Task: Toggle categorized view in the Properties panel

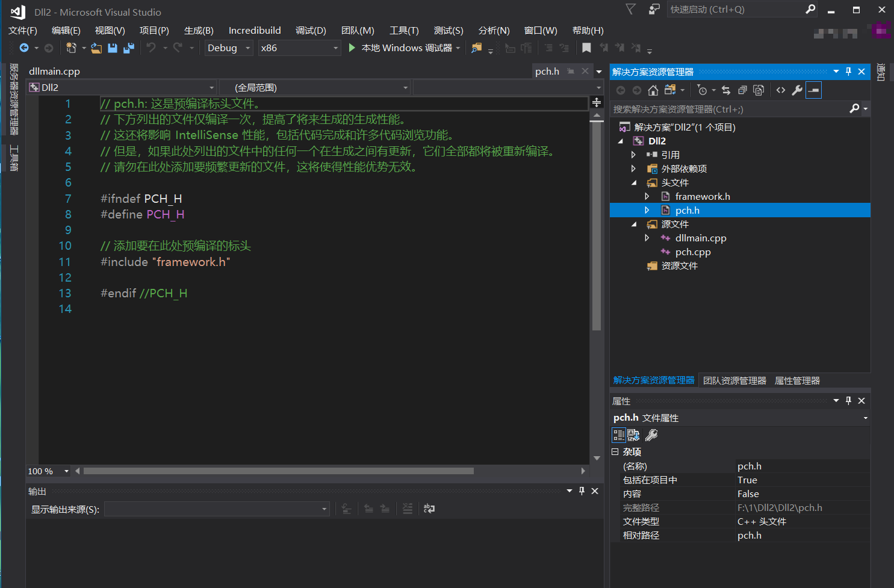Action: pos(619,435)
